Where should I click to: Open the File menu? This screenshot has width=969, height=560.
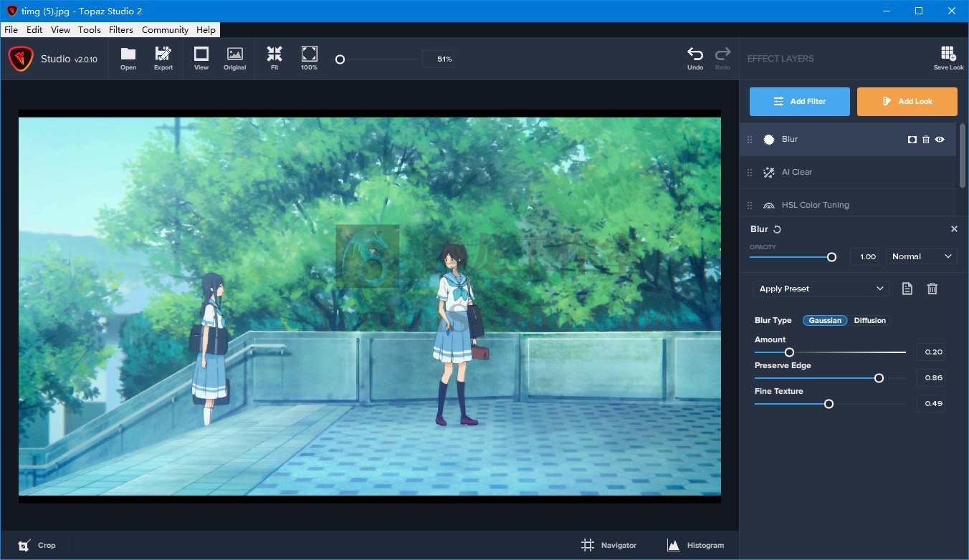pos(11,30)
